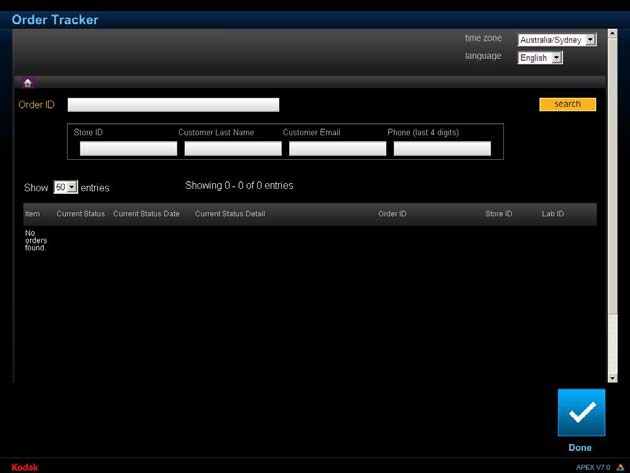Focus the Customer Email field
This screenshot has height=473, width=630.
[338, 149]
